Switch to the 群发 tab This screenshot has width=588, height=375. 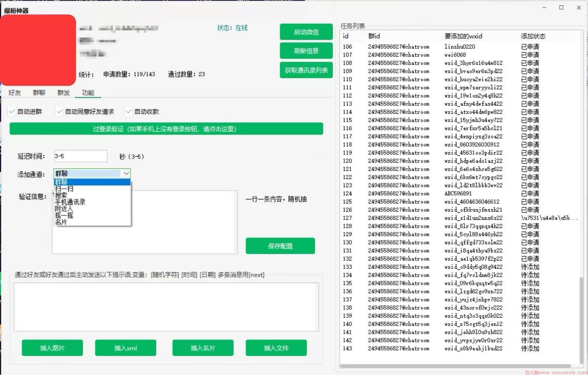tap(63, 92)
